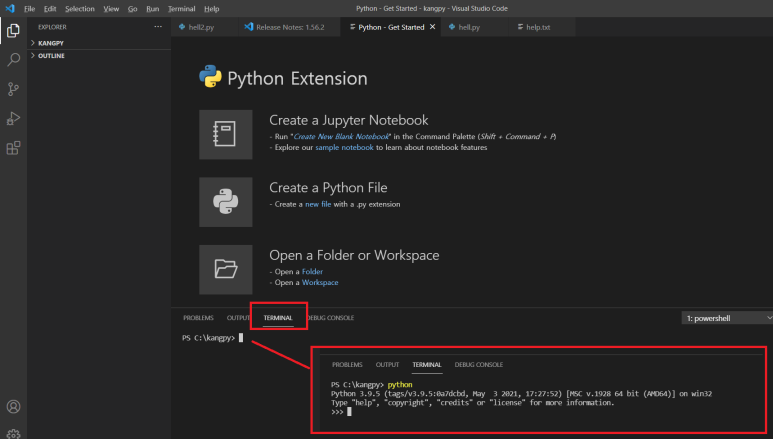This screenshot has width=773, height=439.
Task: Select the TERMINAL panel tab
Action: 278,318
